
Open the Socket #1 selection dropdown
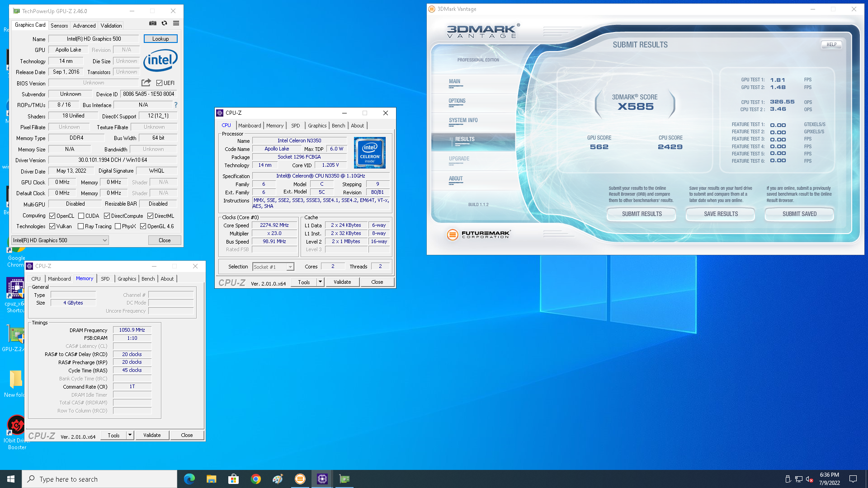tap(273, 267)
